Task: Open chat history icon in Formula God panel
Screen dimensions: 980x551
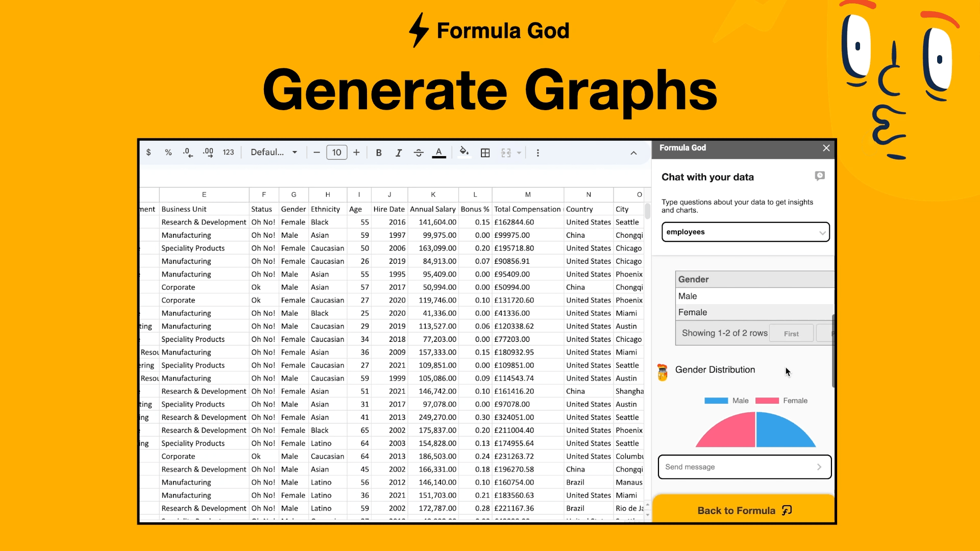Action: click(820, 176)
